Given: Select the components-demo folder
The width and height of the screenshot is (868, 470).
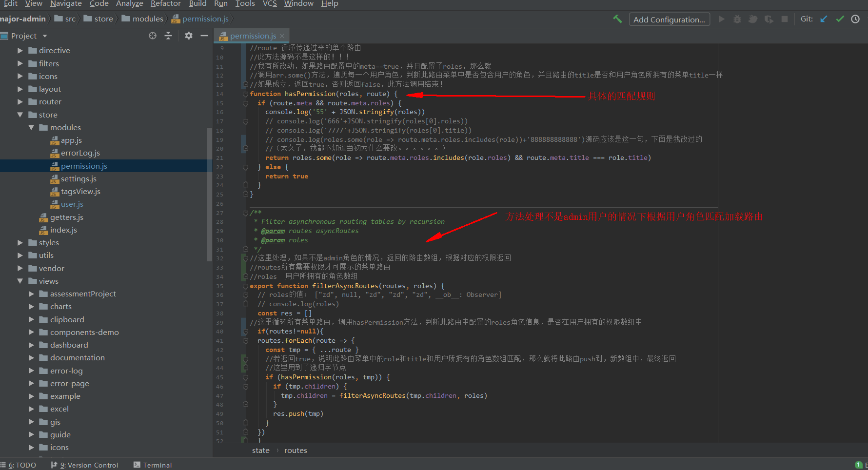Looking at the screenshot, I should tap(84, 333).
